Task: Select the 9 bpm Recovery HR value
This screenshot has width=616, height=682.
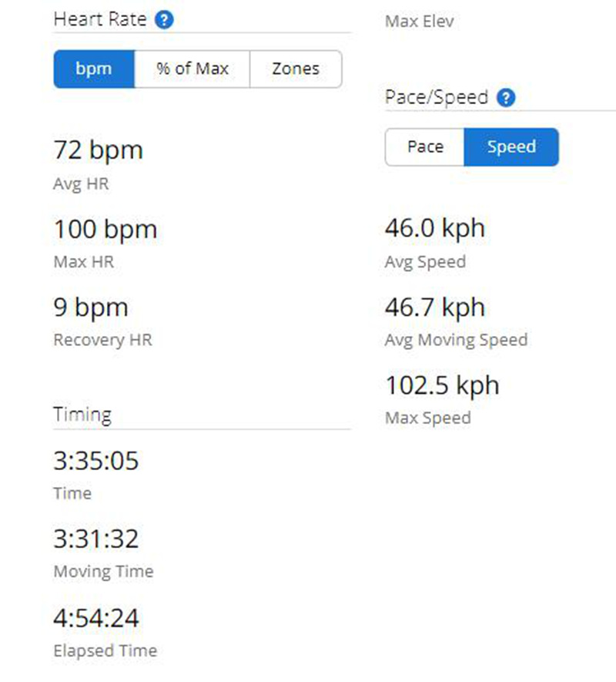Action: coord(91,308)
